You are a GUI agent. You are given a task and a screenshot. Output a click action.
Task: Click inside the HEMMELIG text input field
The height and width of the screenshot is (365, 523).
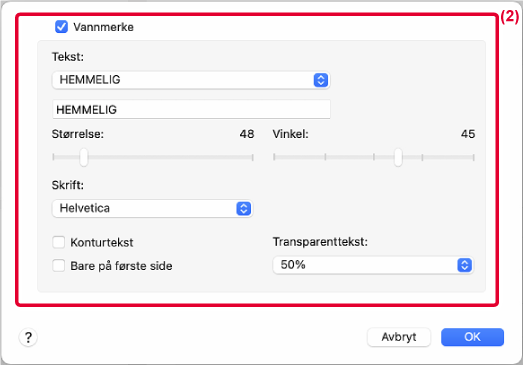tap(191, 109)
